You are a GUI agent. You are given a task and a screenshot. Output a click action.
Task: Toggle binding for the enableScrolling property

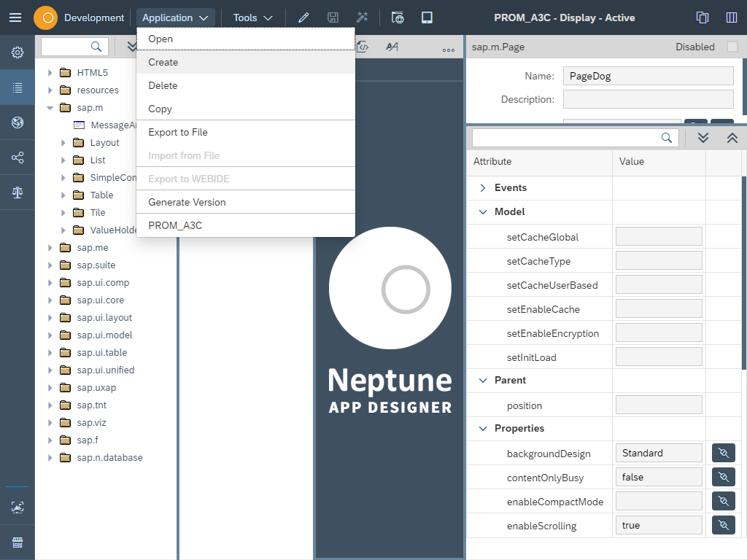pyautogui.click(x=723, y=525)
